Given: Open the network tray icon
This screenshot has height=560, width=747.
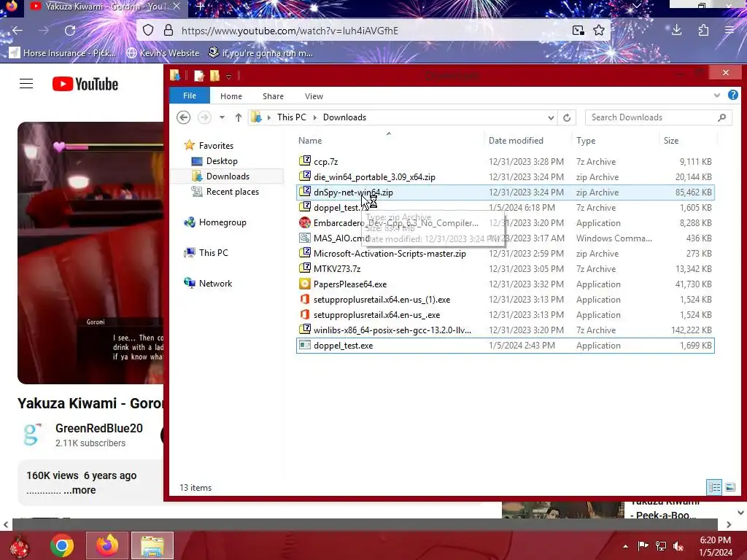Looking at the screenshot, I should 661,545.
